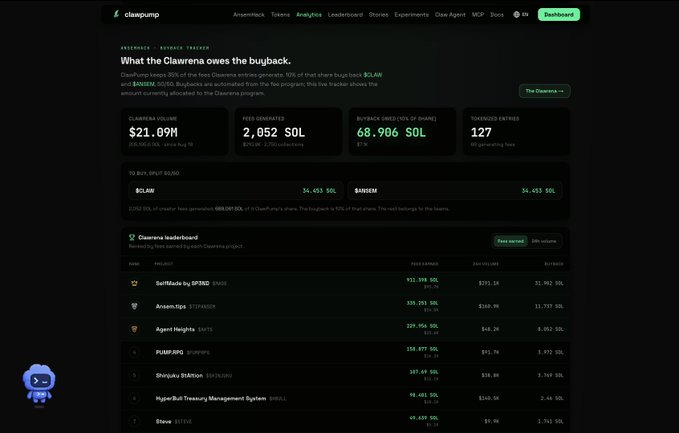679x433 pixels.
Task: Open the Experiments nav item
Action: click(411, 14)
